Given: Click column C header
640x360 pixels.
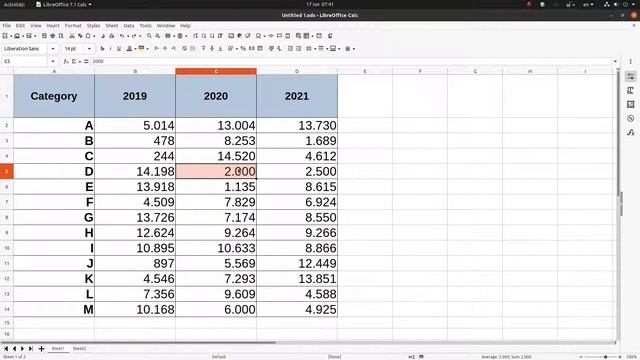Looking at the screenshot, I should (x=216, y=71).
